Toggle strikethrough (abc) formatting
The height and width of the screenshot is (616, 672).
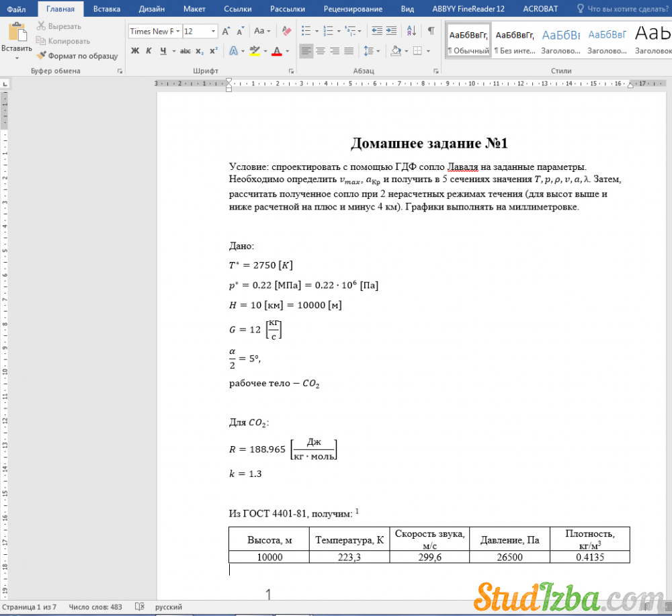[185, 51]
